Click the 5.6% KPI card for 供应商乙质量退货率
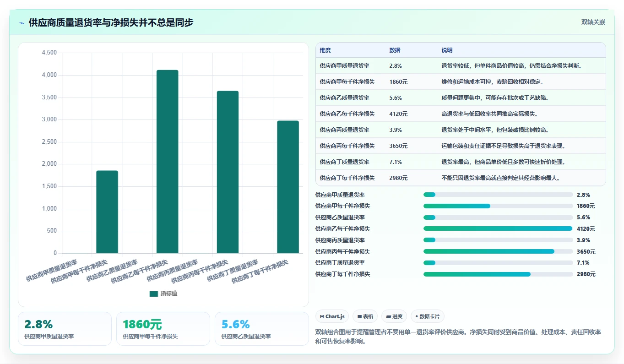 pyautogui.click(x=262, y=329)
